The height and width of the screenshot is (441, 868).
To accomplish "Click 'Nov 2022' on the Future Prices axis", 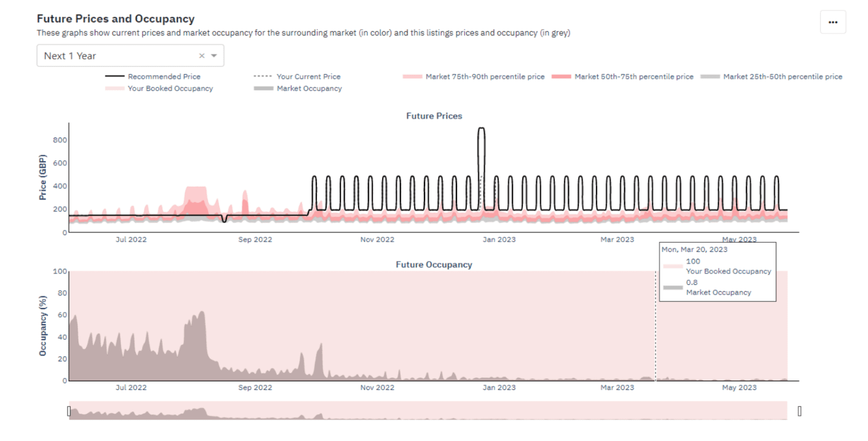I will 377,240.
